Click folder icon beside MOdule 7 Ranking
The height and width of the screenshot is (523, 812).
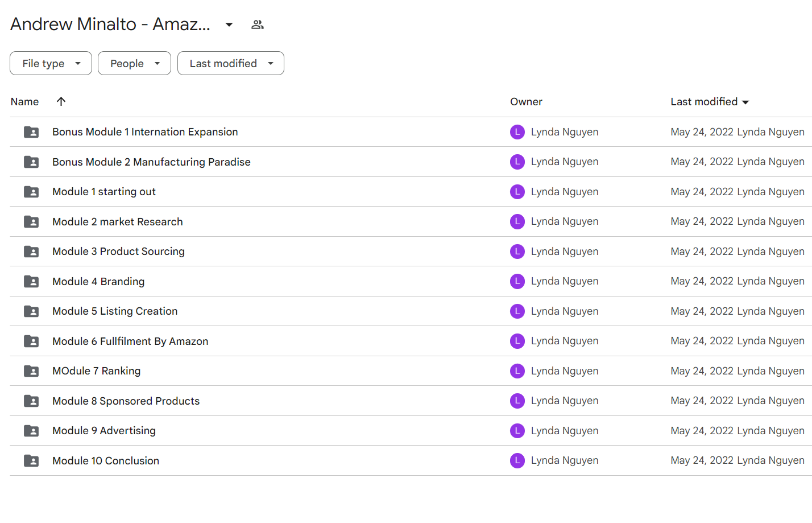coord(31,371)
